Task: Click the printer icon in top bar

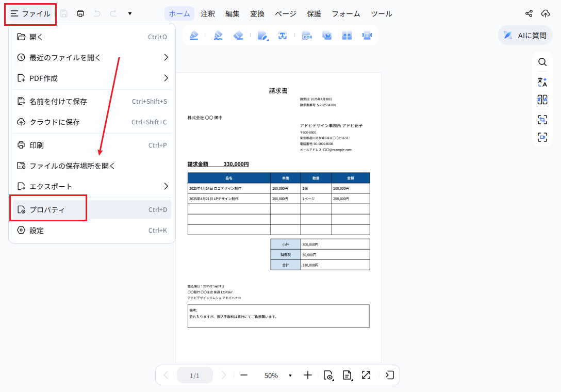Action: pyautogui.click(x=80, y=13)
